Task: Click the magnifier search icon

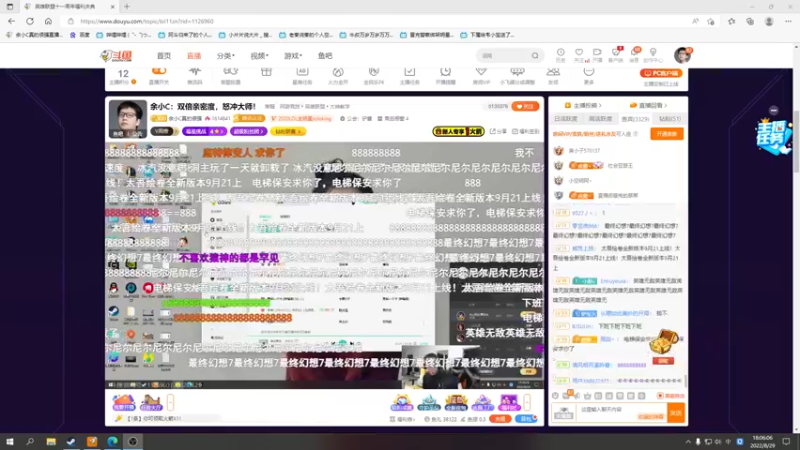Action: (535, 56)
